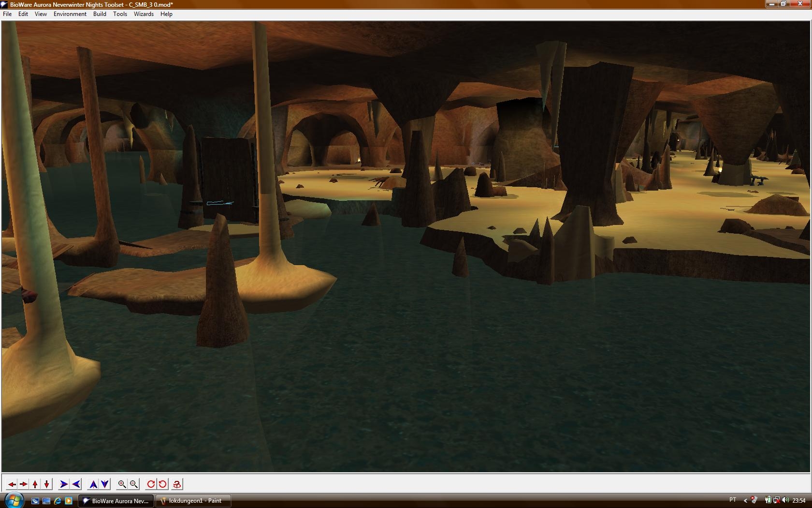
Task: Click the red down arrow camera button
Action: (x=46, y=484)
